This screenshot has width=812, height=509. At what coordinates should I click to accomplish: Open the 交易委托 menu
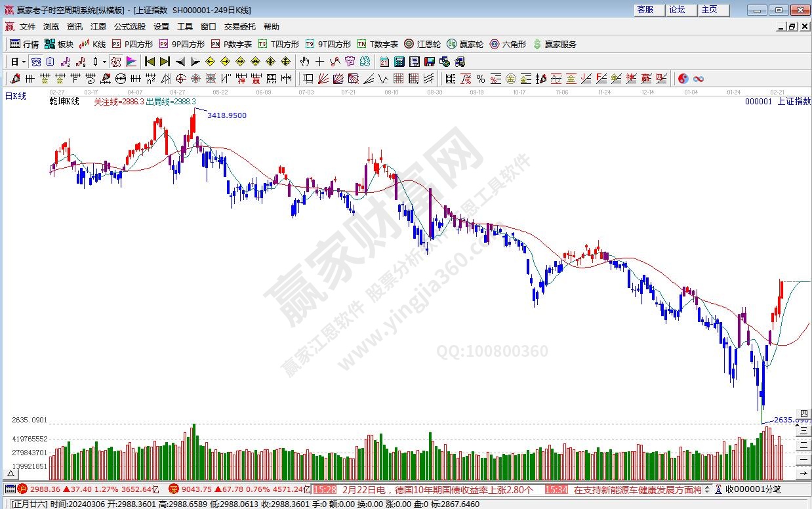[239, 27]
